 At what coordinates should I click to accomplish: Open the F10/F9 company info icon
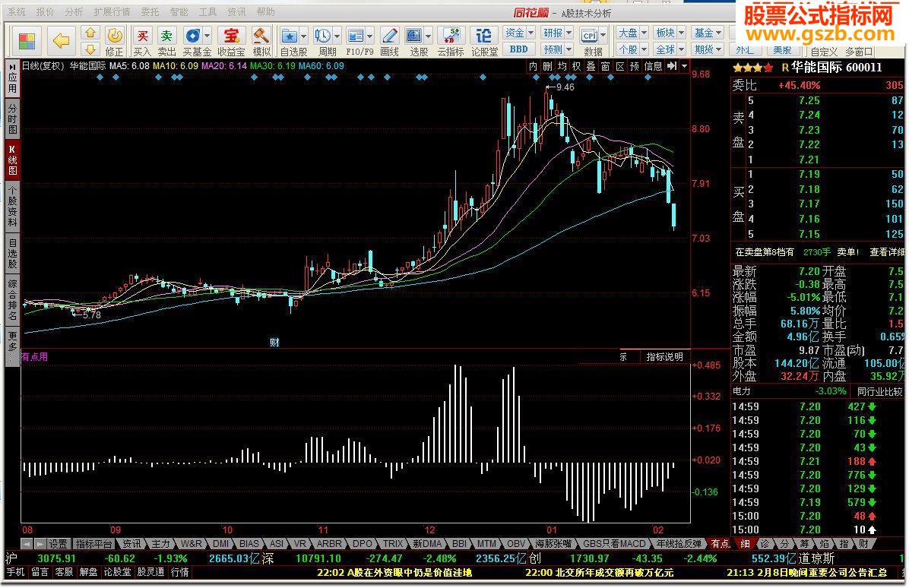point(356,36)
